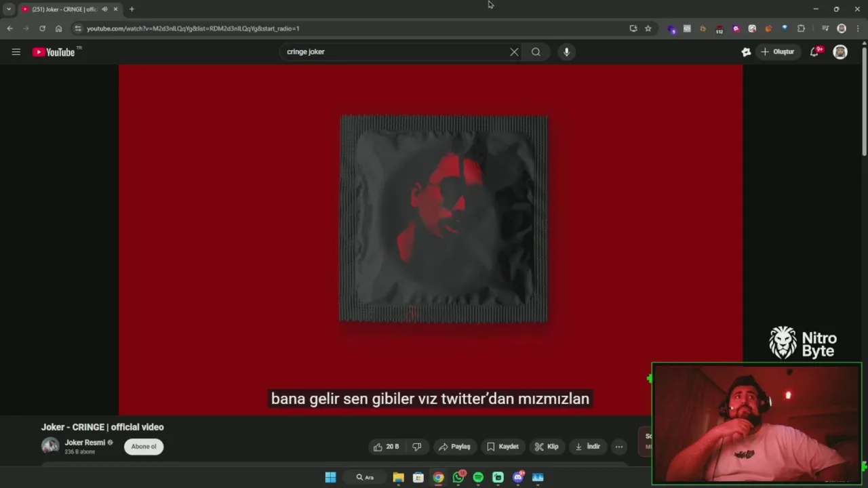Open Chrome profile avatar
Image resolution: width=868 pixels, height=488 pixels.
tap(842, 28)
